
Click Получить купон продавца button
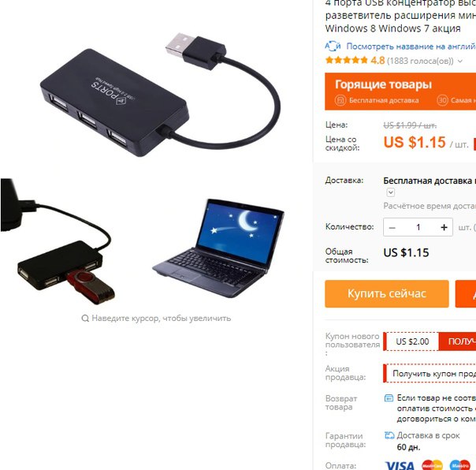click(430, 373)
